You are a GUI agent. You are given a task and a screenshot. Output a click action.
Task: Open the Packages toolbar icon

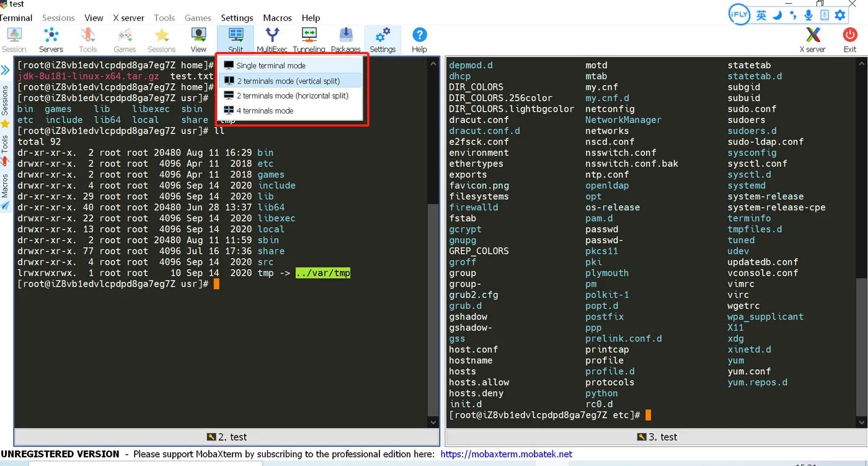(x=346, y=40)
